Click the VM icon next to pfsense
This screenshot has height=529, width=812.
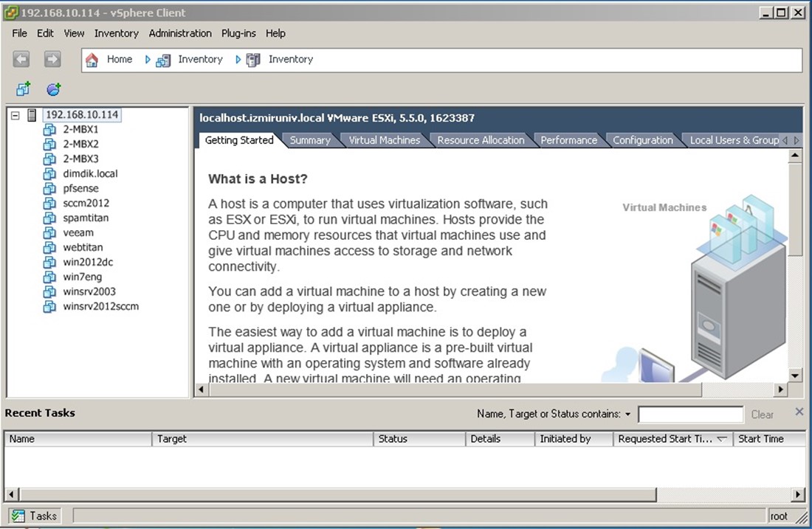[49, 188]
